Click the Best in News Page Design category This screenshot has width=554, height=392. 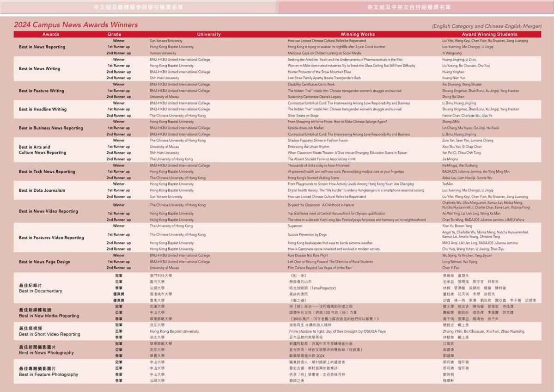pos(44,262)
